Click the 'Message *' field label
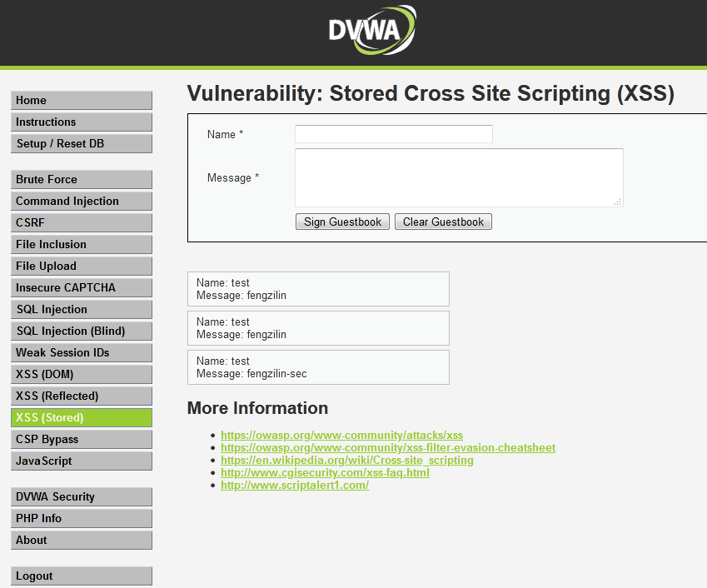This screenshot has width=707, height=588. 233,177
